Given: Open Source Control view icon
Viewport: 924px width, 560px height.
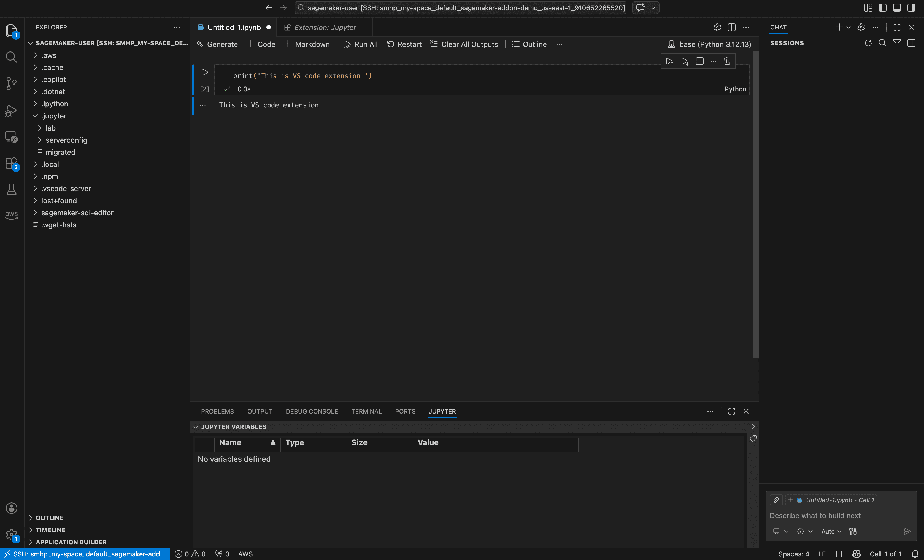Looking at the screenshot, I should (12, 84).
